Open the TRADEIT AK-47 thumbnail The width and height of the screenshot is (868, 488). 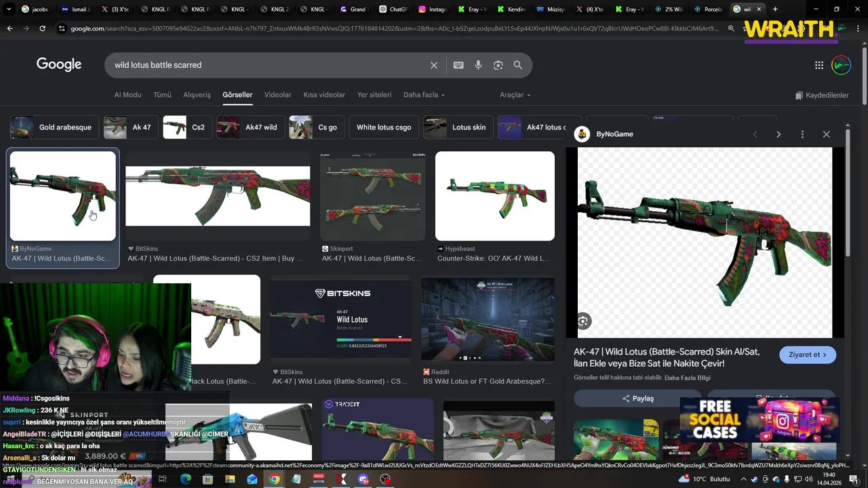pyautogui.click(x=378, y=429)
